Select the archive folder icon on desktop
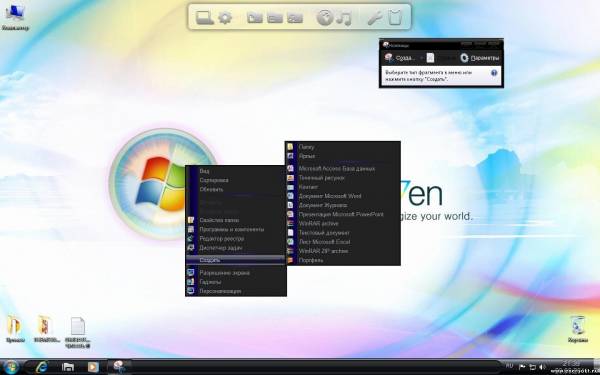Image resolution: width=600 pixels, height=375 pixels. point(46,329)
